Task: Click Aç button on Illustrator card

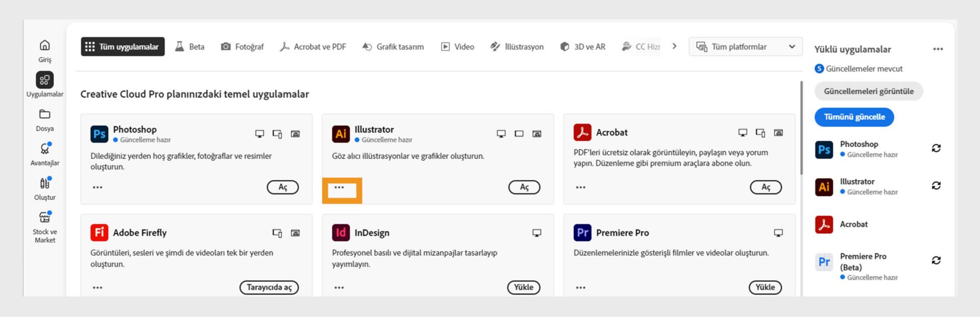Action: coord(524,187)
